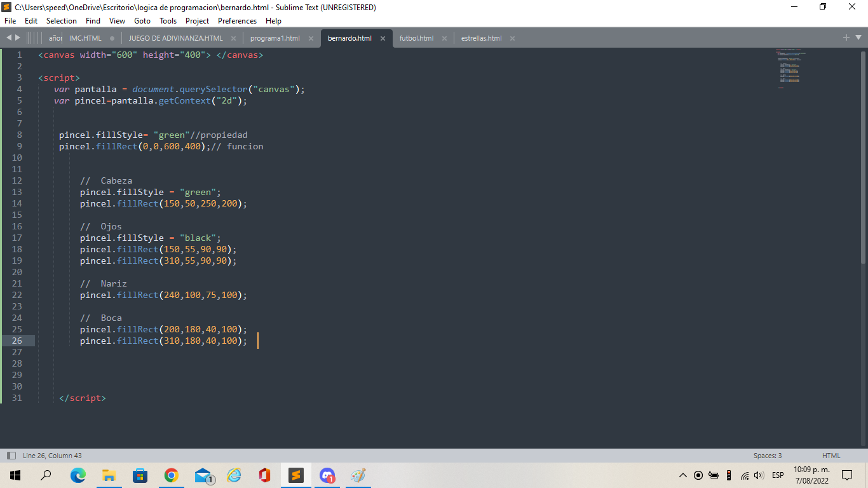This screenshot has height=488, width=868.
Task: Open the Tools menu
Action: (168, 21)
